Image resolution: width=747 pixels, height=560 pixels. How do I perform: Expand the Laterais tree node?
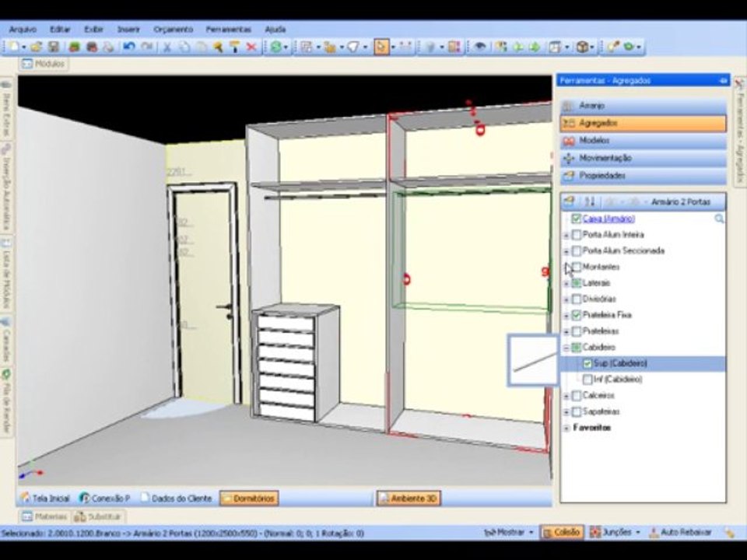(566, 283)
